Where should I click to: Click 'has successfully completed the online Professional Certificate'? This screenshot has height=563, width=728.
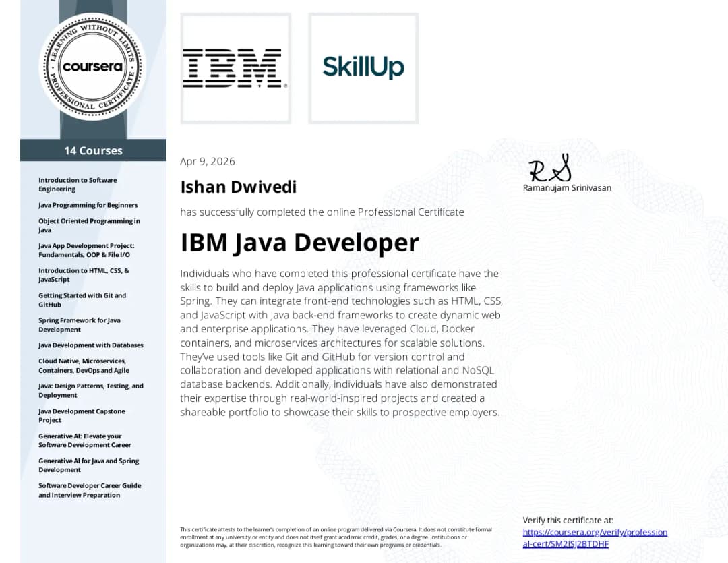point(322,212)
